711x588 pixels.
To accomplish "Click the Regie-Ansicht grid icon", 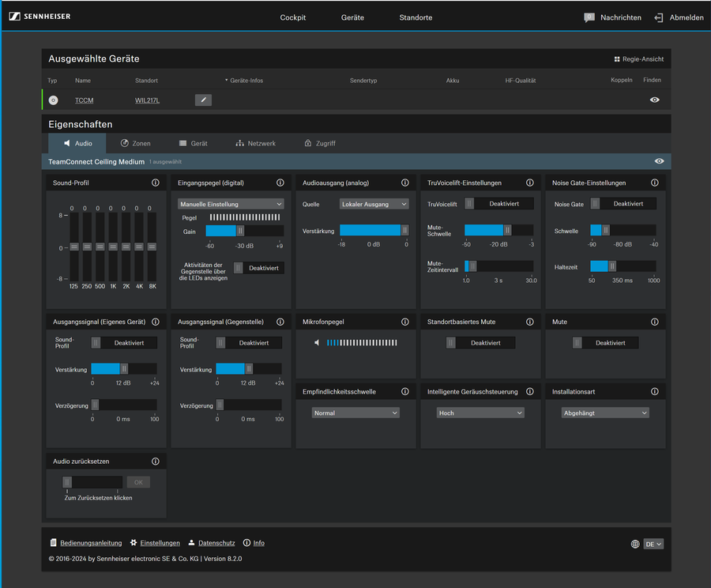I will (617, 59).
